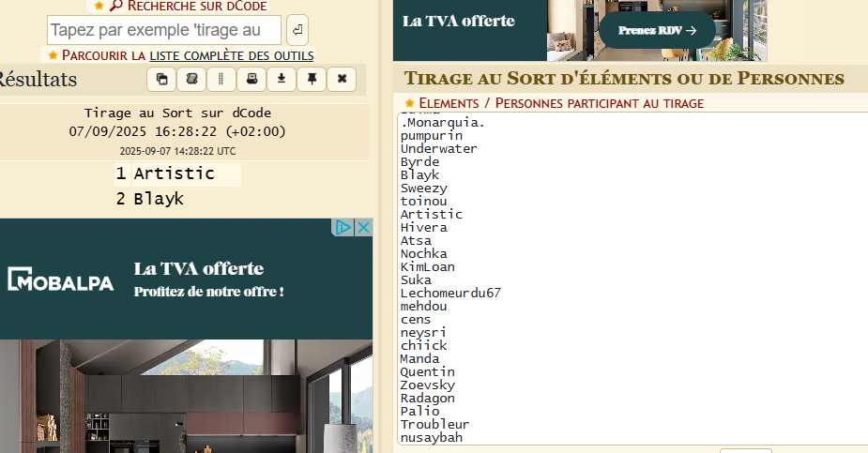
Task: Click the 'Palio' entry in list
Action: pyautogui.click(x=419, y=412)
